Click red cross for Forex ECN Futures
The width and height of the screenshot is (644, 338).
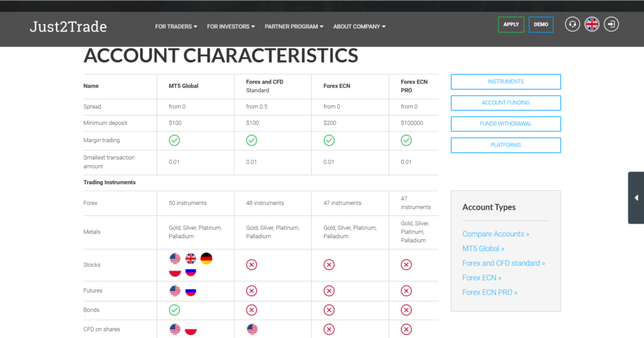click(x=329, y=291)
